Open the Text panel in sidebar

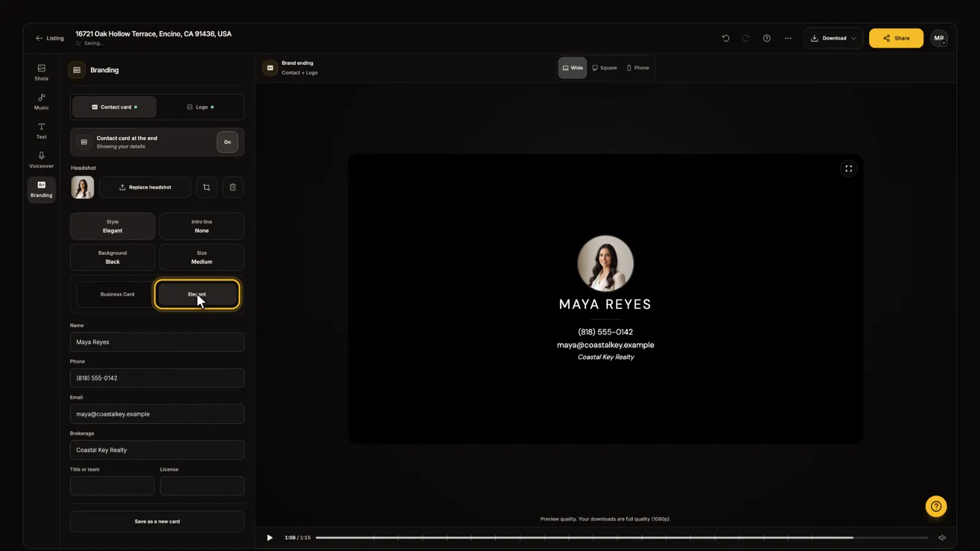(41, 131)
